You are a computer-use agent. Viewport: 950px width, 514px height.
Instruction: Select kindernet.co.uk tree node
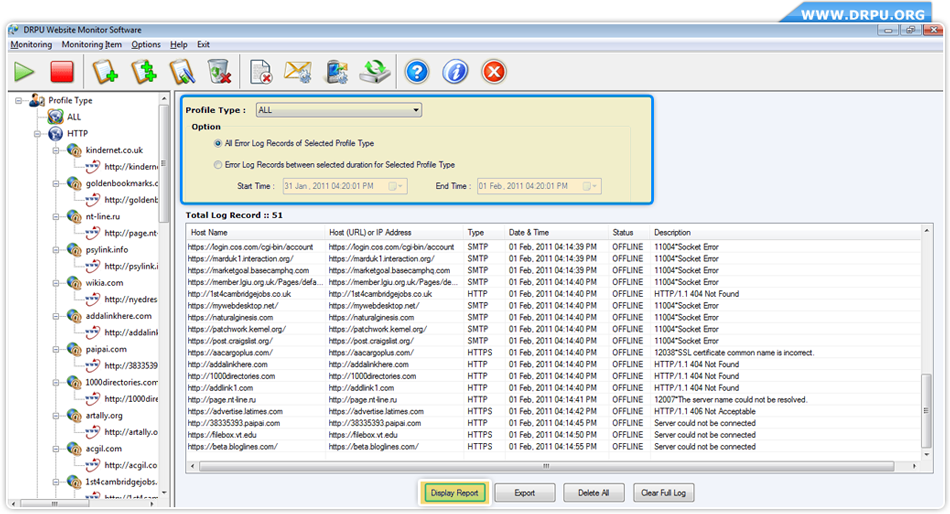tap(114, 150)
